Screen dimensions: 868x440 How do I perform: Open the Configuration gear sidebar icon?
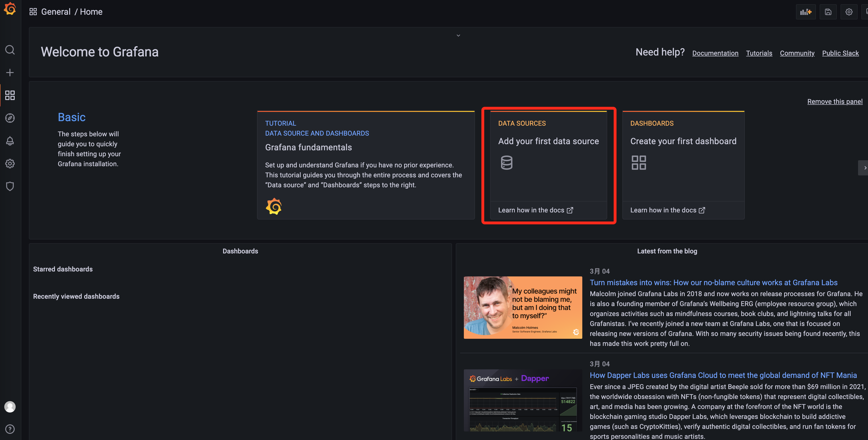tap(10, 164)
